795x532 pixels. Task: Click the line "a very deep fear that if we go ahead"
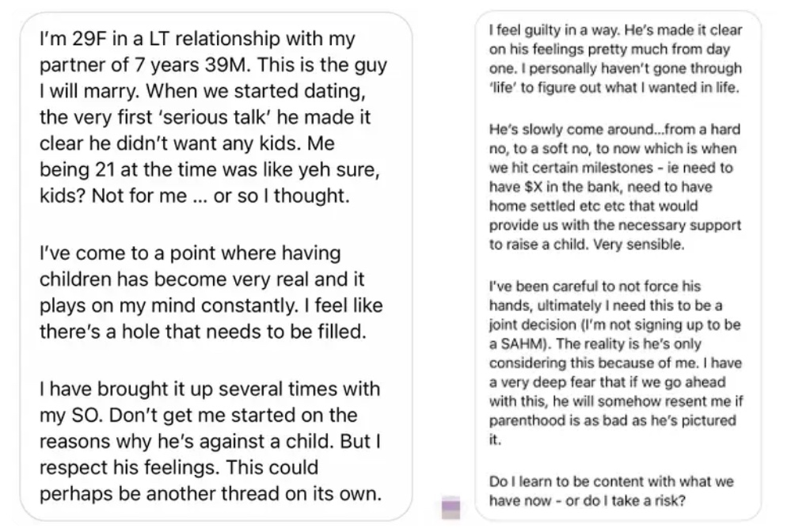pyautogui.click(x=607, y=382)
